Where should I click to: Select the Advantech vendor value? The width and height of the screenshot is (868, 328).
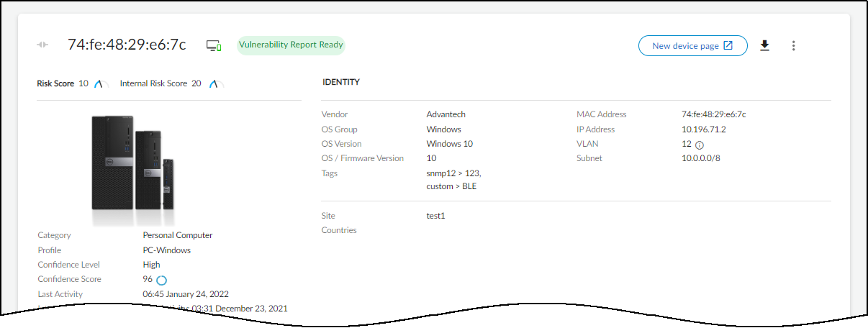point(446,114)
